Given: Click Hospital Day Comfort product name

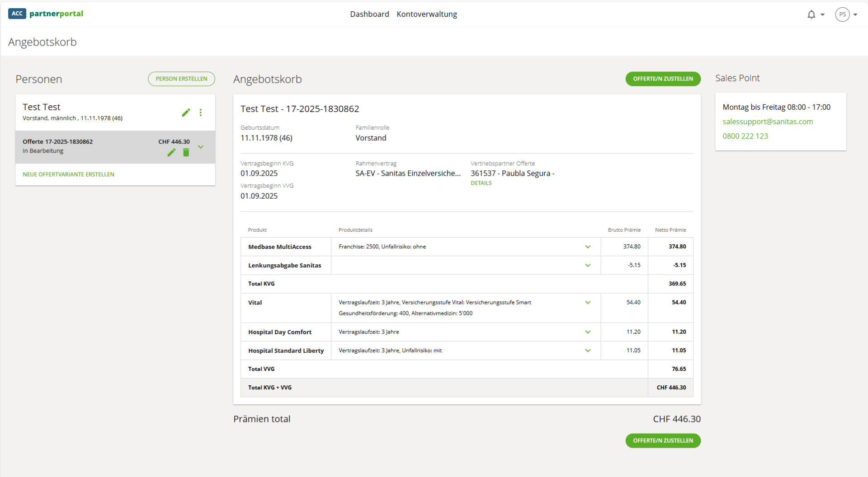Looking at the screenshot, I should [280, 332].
